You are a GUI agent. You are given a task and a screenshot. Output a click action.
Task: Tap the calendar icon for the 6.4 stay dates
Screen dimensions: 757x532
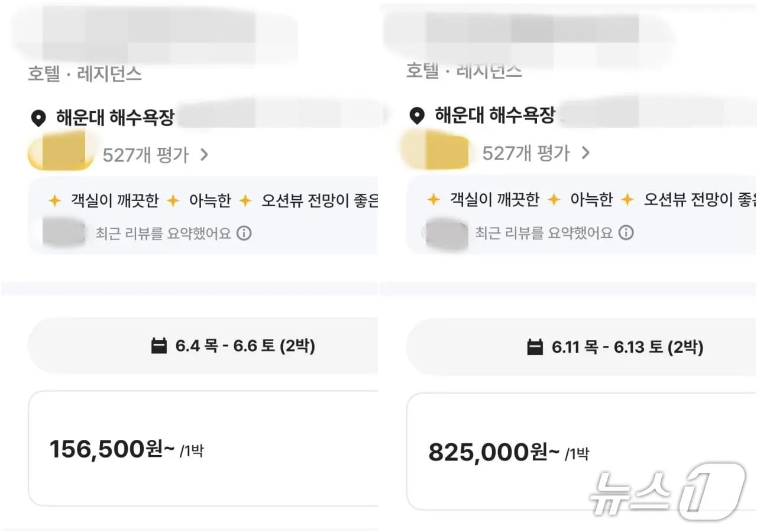pyautogui.click(x=158, y=346)
